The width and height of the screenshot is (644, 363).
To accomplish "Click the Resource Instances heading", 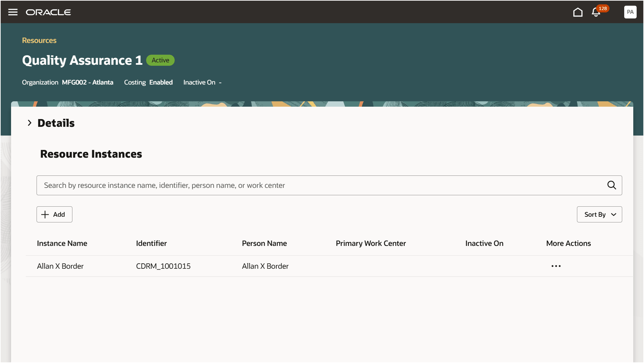I will tap(91, 154).
